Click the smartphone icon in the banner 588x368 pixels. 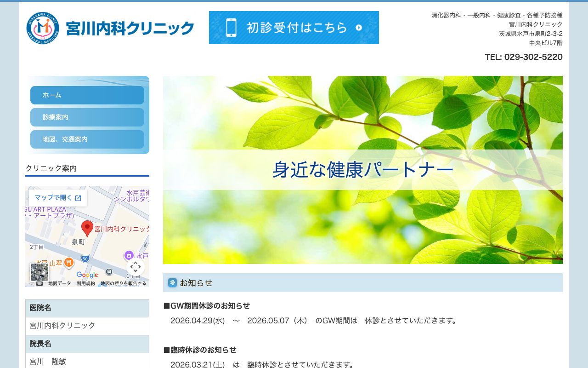(231, 28)
